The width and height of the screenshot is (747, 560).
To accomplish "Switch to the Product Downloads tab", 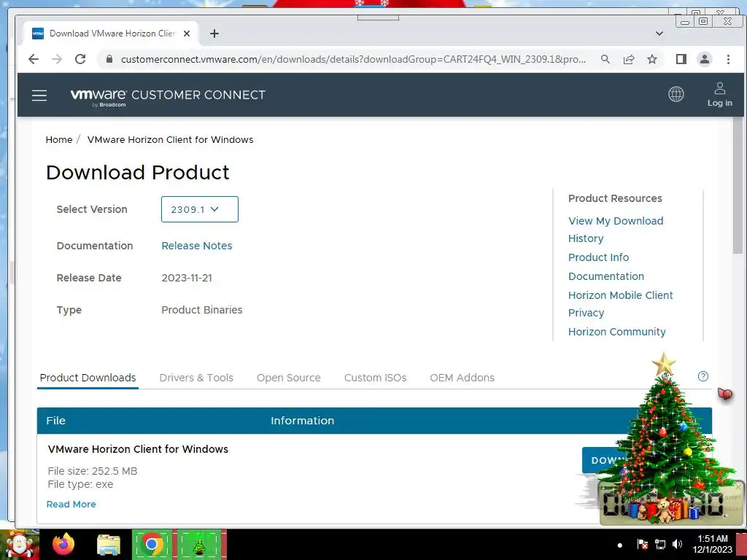I will (88, 378).
